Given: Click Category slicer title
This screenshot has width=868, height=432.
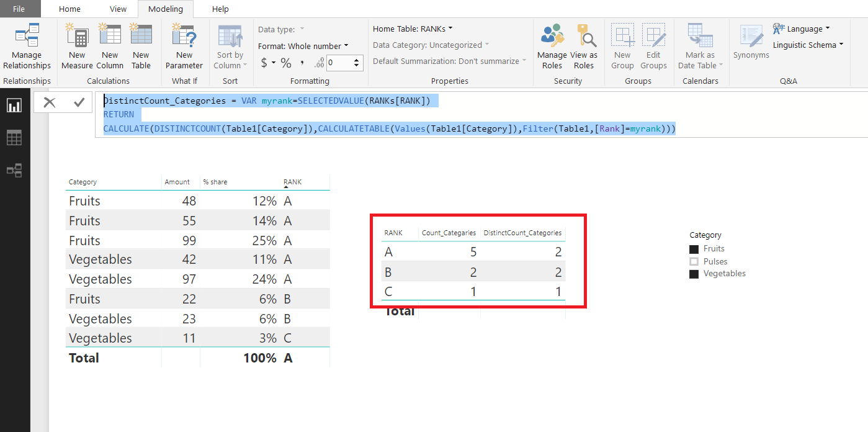Looking at the screenshot, I should pyautogui.click(x=705, y=235).
